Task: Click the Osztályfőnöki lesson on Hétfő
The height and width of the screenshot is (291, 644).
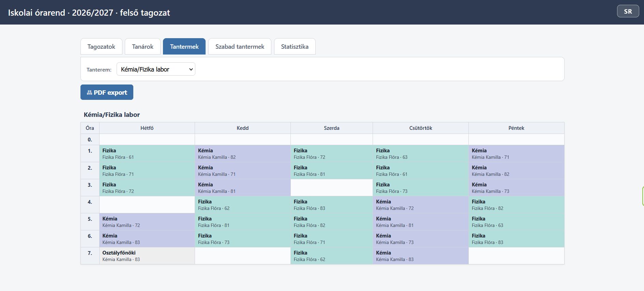Action: point(147,256)
